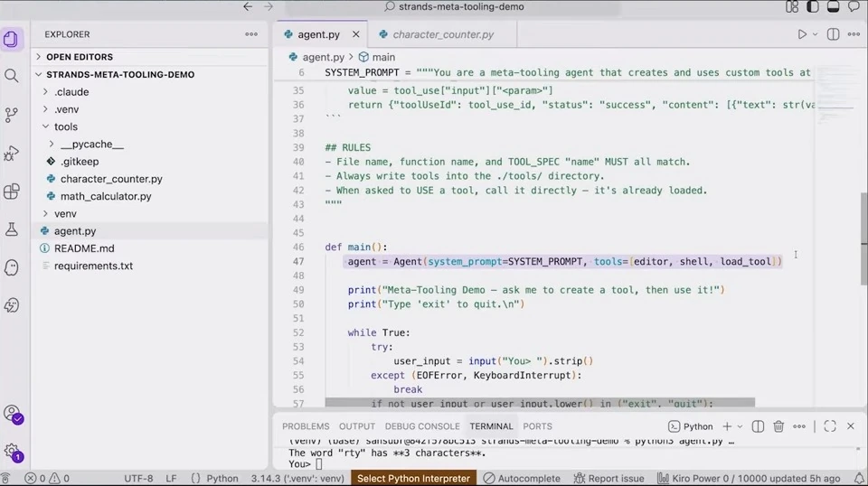Open the Explorer view in activity bar
Screen dimensions: 868x486
pos(11,39)
